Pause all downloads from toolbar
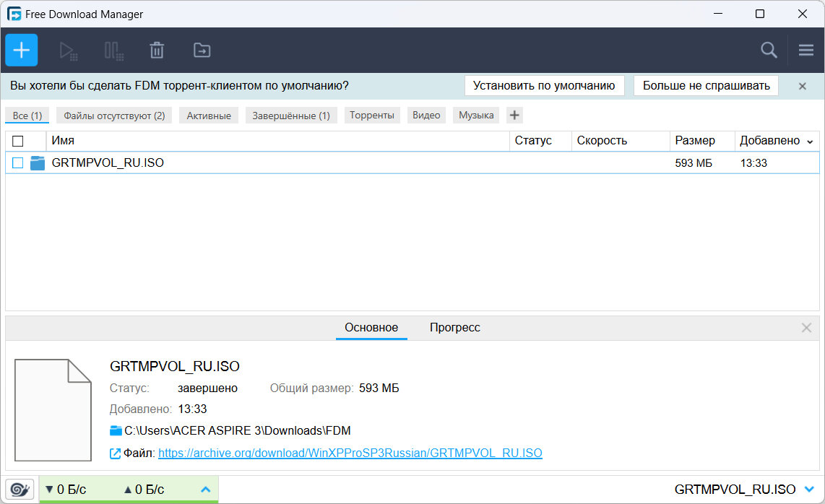The height and width of the screenshot is (504, 825). click(113, 51)
